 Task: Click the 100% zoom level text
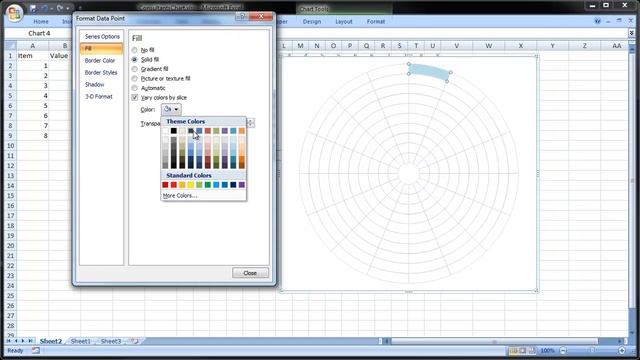[547, 351]
